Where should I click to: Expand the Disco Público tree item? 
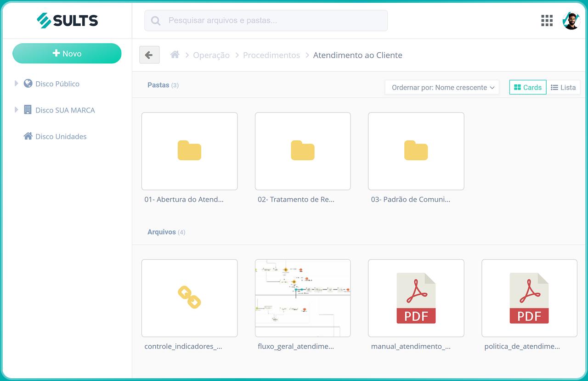click(x=16, y=84)
